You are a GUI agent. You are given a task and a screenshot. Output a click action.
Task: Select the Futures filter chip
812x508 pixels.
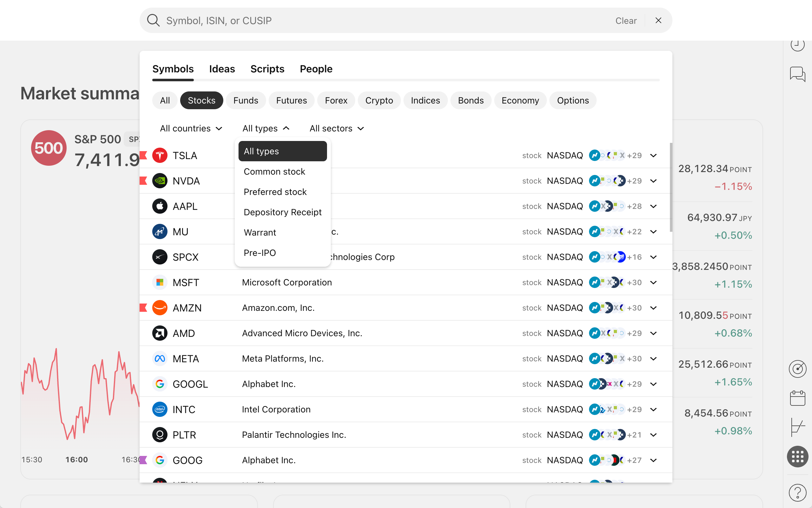point(291,100)
